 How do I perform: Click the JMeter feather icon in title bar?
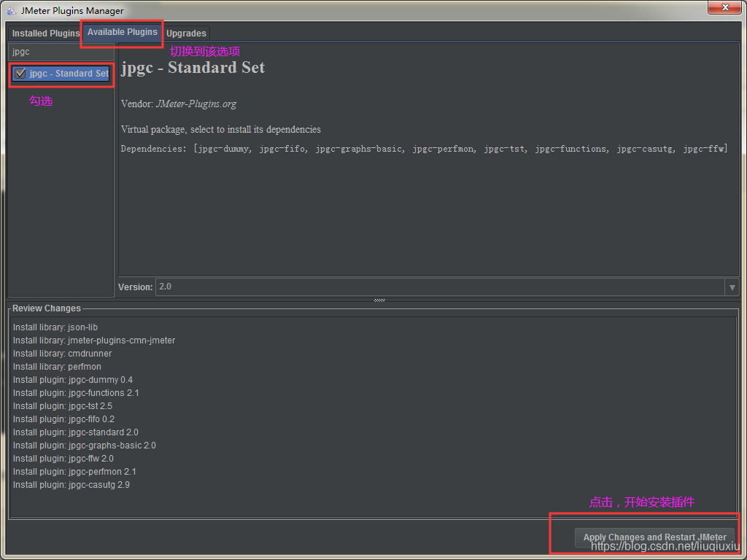12,10
